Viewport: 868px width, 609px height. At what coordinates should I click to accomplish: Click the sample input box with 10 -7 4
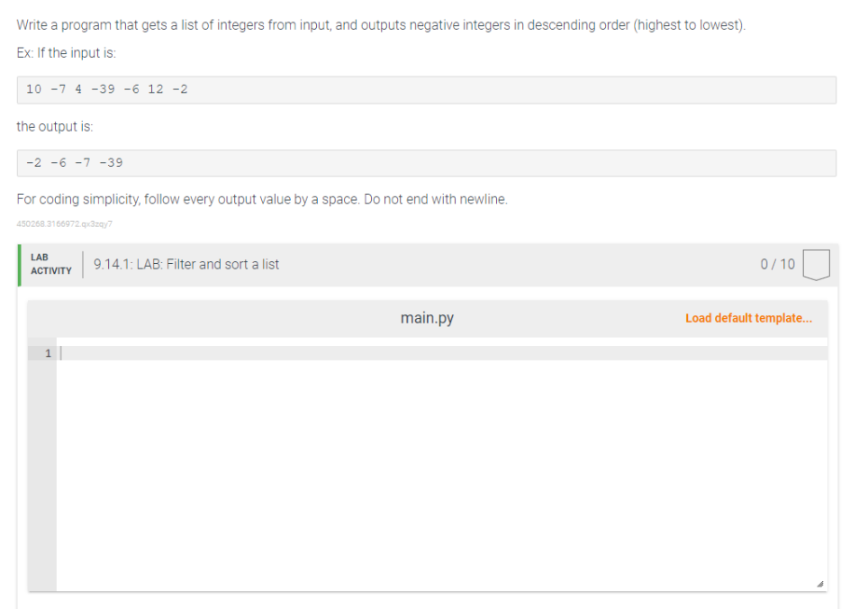click(x=426, y=90)
